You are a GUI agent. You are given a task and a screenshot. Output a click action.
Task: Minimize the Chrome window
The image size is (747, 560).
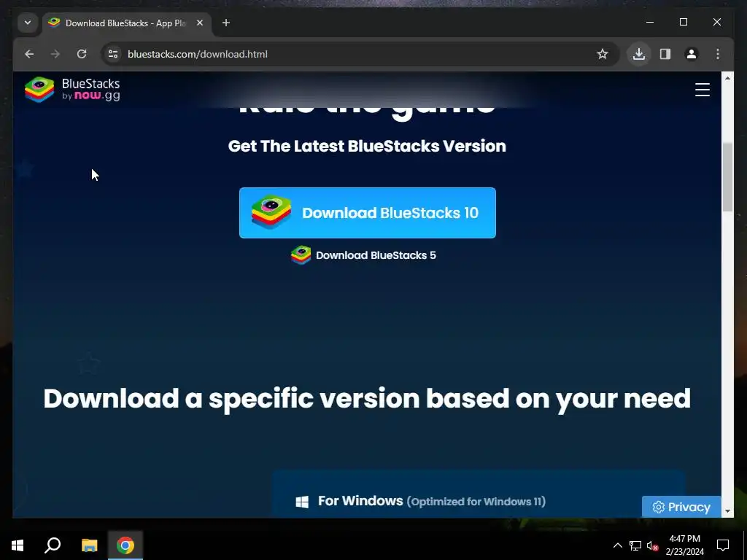pyautogui.click(x=650, y=23)
